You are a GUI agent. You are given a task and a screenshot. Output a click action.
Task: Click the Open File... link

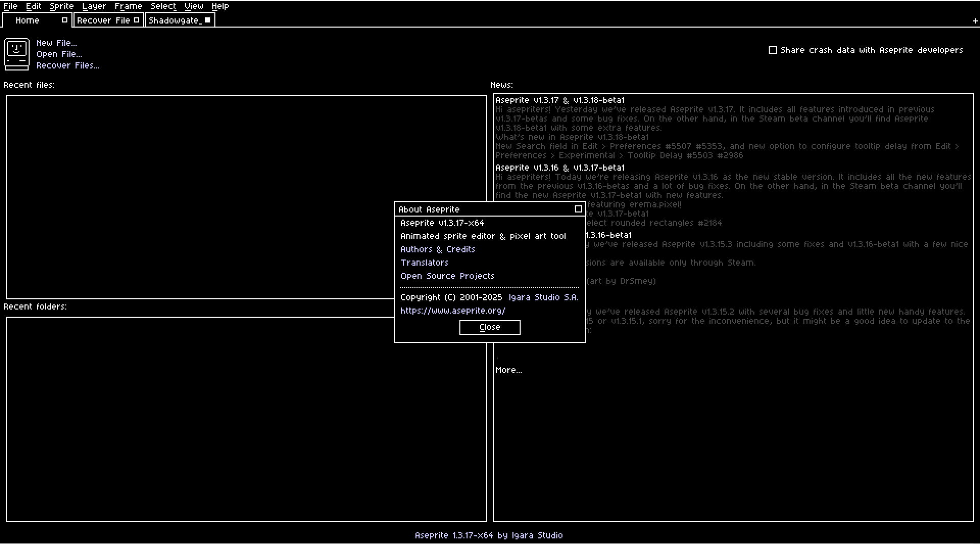pos(59,54)
